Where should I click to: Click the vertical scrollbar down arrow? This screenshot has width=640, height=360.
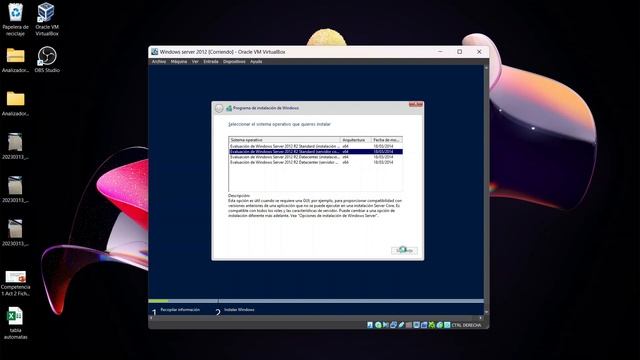pos(486,313)
